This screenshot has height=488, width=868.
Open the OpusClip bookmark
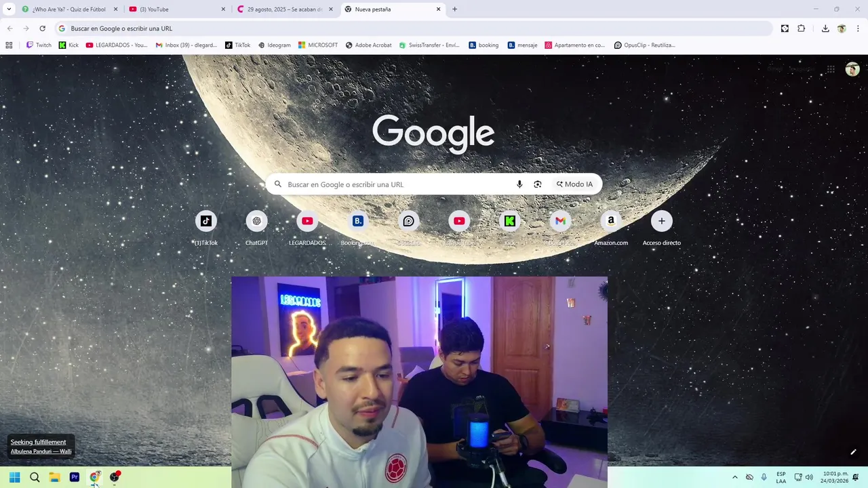coord(644,45)
